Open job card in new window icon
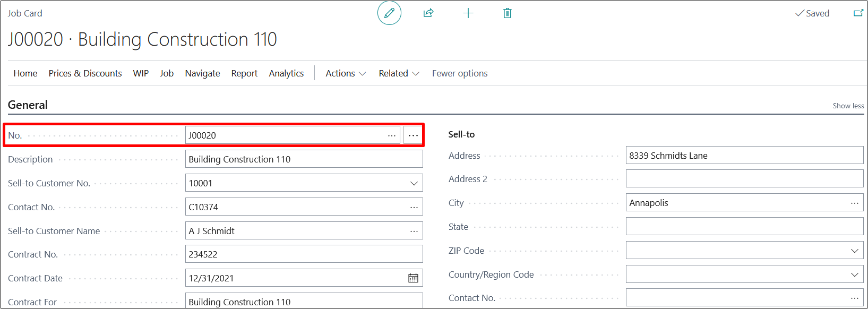The image size is (868, 309). [858, 13]
